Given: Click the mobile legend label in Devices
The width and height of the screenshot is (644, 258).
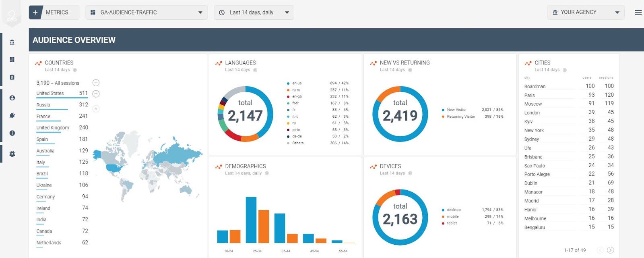Looking at the screenshot, I should click(x=453, y=217).
